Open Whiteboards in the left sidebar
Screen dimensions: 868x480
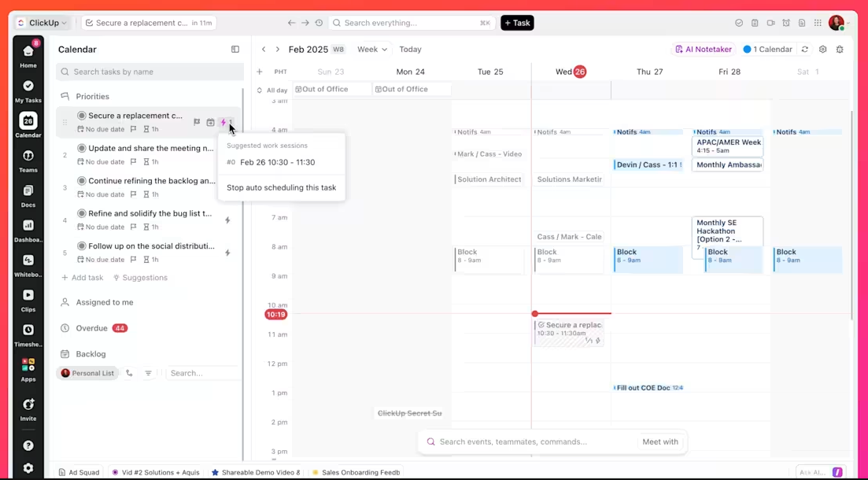[x=28, y=264]
